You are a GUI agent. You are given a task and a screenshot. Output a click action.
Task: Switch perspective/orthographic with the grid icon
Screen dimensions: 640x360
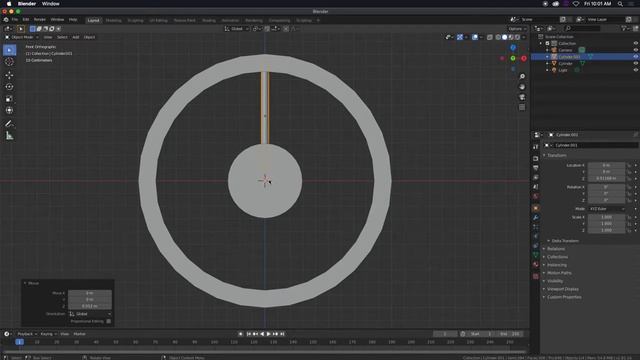point(522,107)
